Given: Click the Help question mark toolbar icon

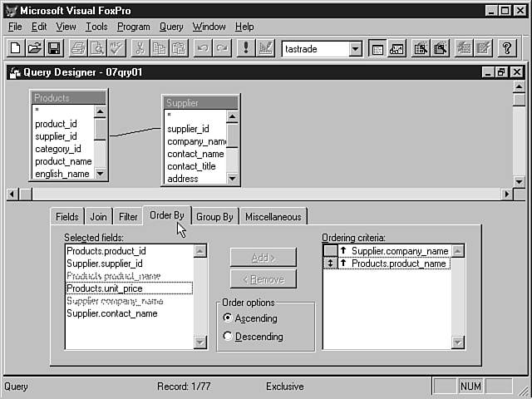Looking at the screenshot, I should [x=506, y=48].
